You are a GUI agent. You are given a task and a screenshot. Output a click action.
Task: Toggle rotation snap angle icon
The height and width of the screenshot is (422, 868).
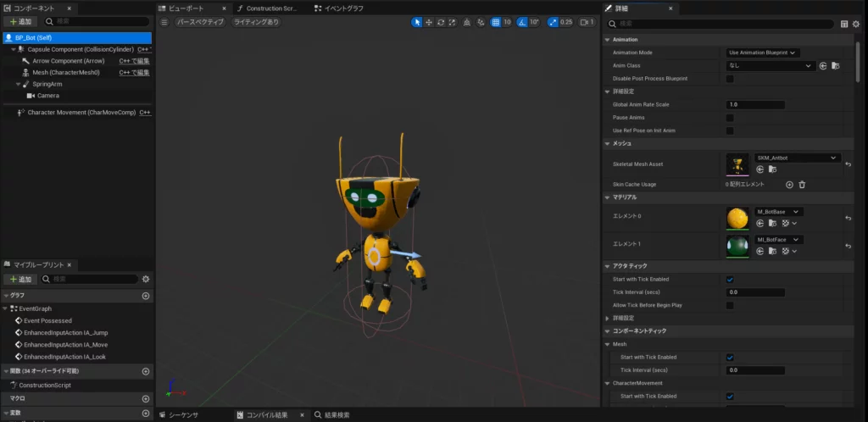click(x=523, y=22)
